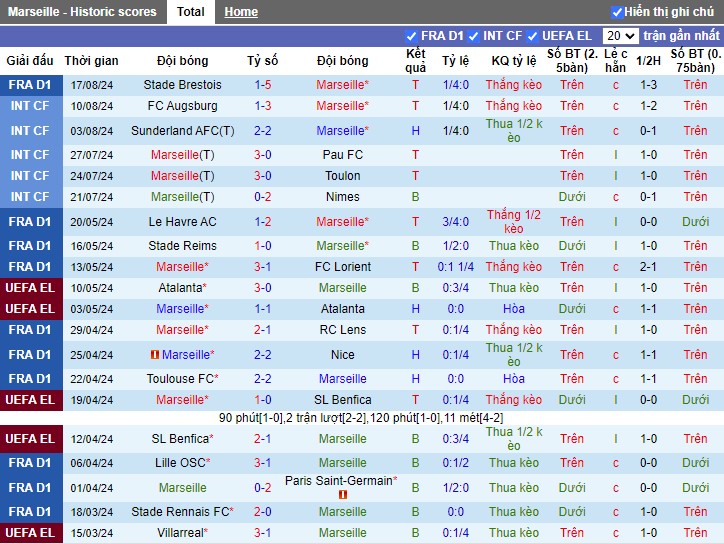Screen dimensions: 724x544
Task: Uncheck the FRA D1 filter checkbox
Action: 411,36
